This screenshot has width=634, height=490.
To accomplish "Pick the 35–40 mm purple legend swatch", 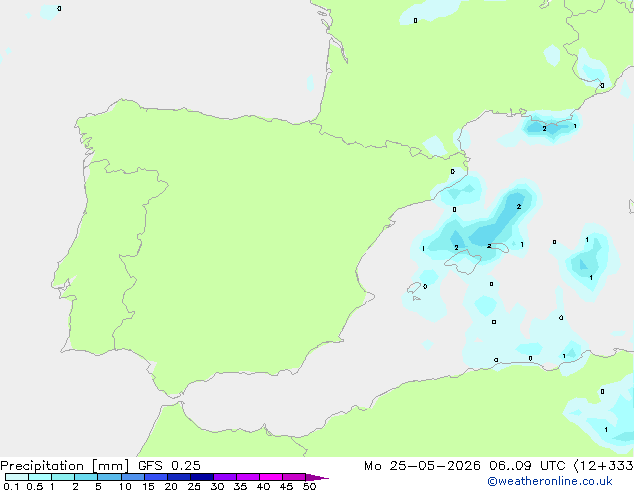I will click(248, 477).
